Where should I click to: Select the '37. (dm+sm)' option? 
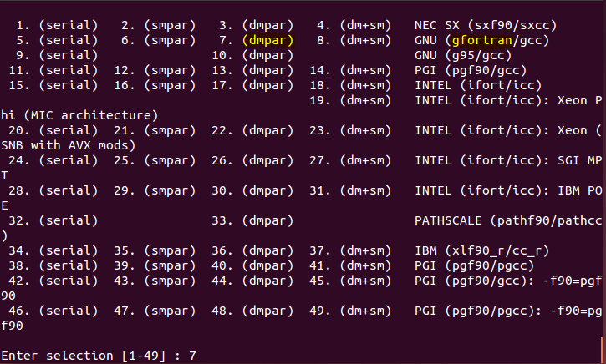(350, 251)
